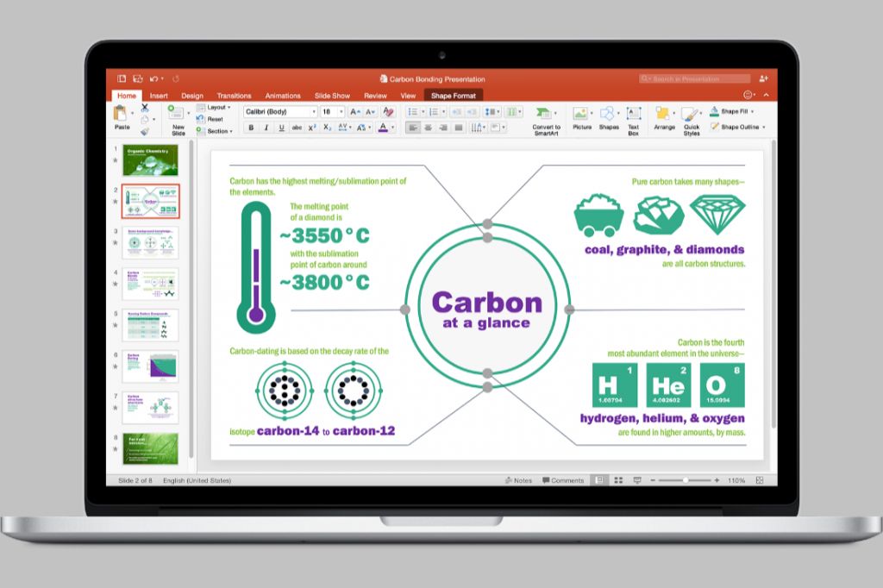Viewport: 883px width, 588px height.
Task: Click the Shape Fill button
Action: pos(729,111)
